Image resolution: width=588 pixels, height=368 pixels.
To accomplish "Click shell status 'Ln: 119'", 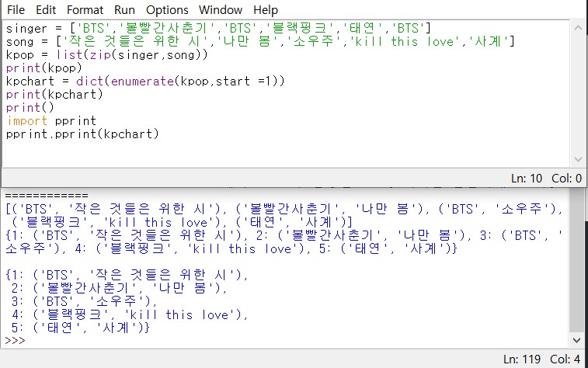I will point(522,359).
